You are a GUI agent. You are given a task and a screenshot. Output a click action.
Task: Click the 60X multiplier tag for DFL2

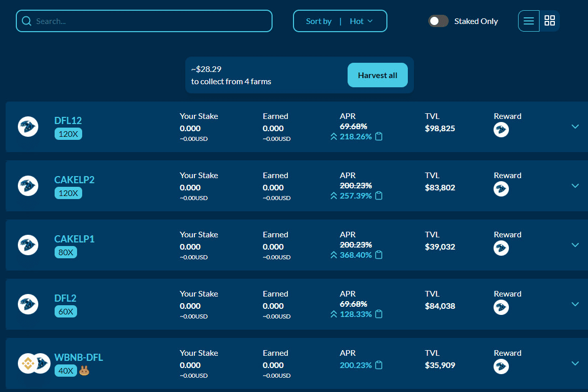(x=66, y=311)
